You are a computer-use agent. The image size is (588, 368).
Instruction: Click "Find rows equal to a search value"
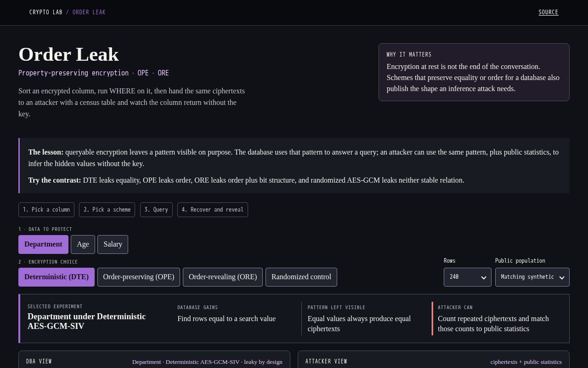(x=226, y=319)
